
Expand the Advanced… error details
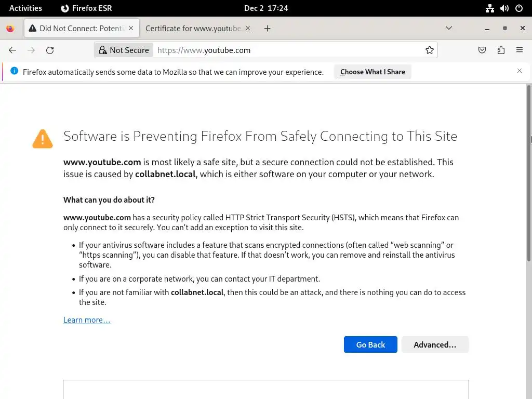click(x=435, y=344)
